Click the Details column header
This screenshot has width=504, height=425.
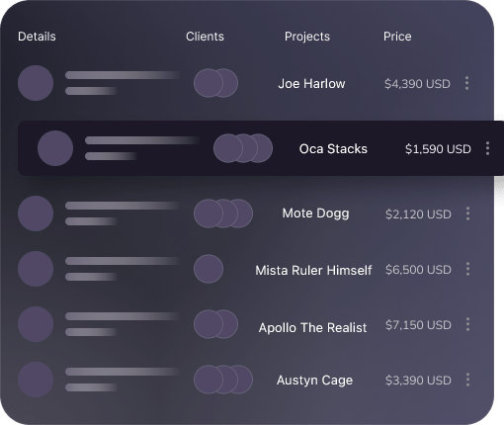pyautogui.click(x=37, y=37)
